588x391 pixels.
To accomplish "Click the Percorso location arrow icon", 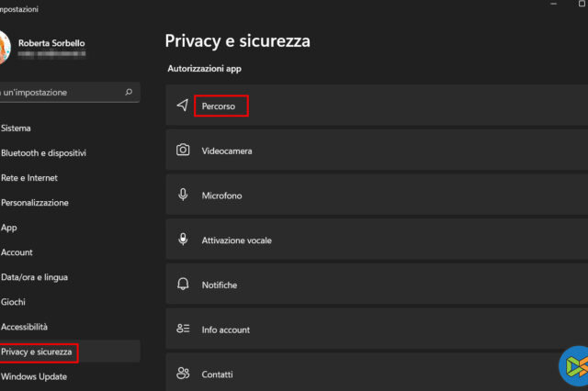I will coord(183,106).
